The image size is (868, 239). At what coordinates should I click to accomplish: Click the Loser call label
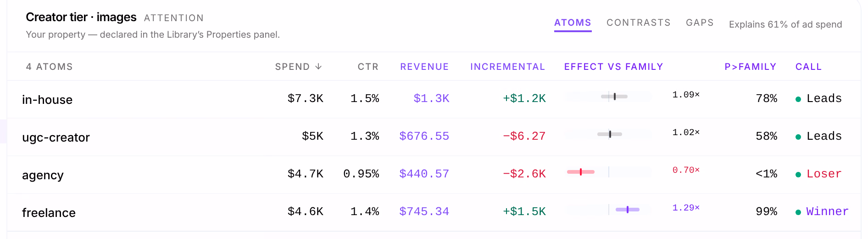click(x=824, y=174)
